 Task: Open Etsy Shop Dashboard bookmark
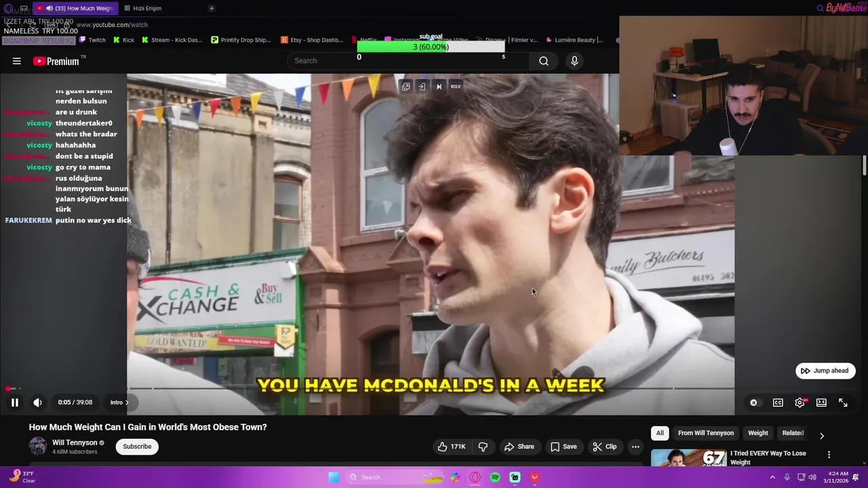(312, 40)
